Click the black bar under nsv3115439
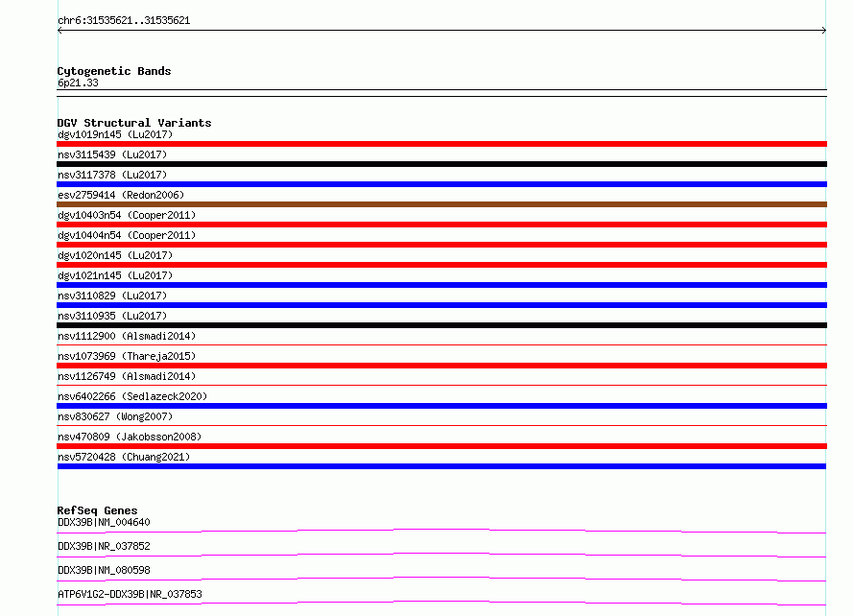The height and width of the screenshot is (616, 854). 441,164
